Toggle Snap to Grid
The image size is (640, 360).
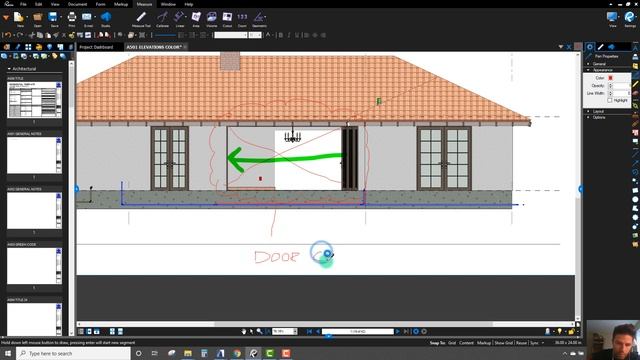click(452, 343)
